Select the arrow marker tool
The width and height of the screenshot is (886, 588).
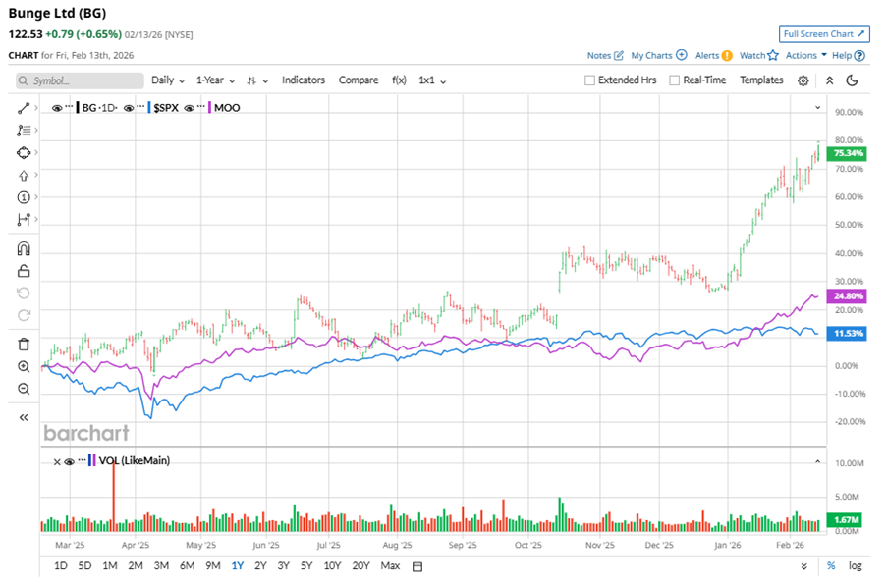(24, 175)
